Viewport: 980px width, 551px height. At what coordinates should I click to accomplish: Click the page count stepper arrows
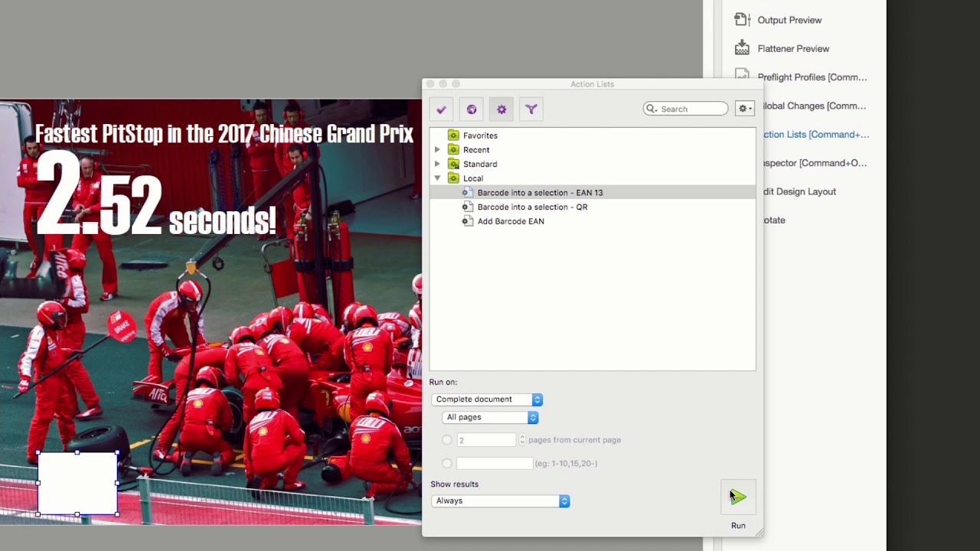522,440
